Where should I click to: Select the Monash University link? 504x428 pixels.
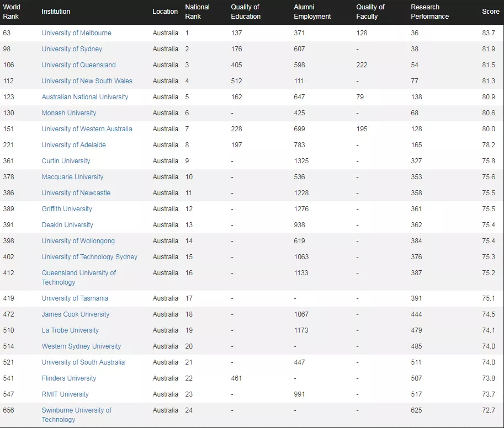coord(69,113)
